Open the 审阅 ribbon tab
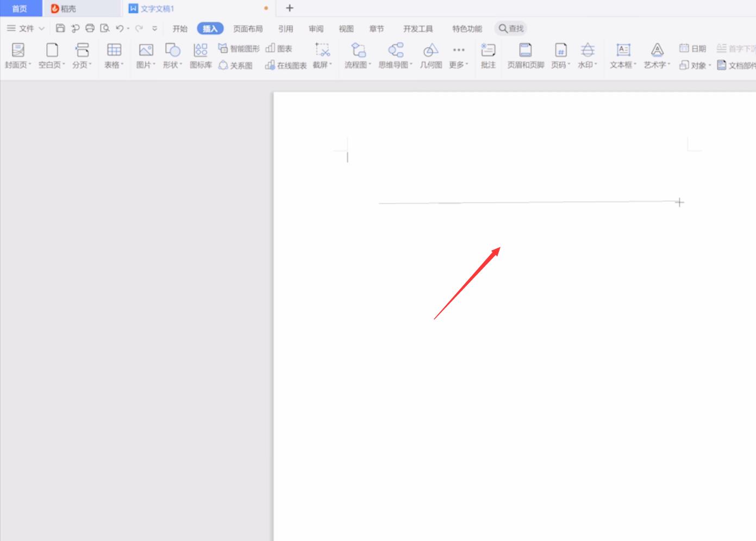The width and height of the screenshot is (756, 541). click(x=316, y=29)
